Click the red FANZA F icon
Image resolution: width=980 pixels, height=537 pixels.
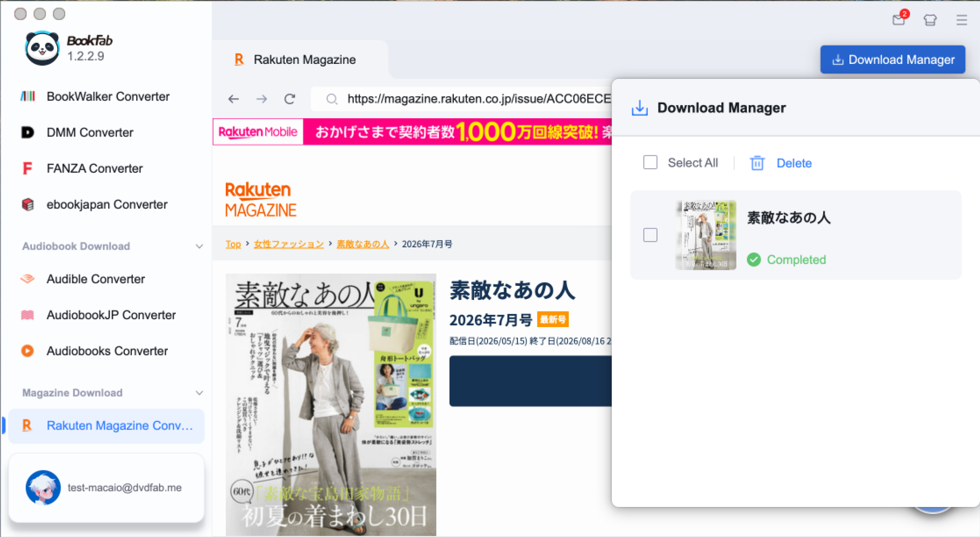click(x=27, y=169)
